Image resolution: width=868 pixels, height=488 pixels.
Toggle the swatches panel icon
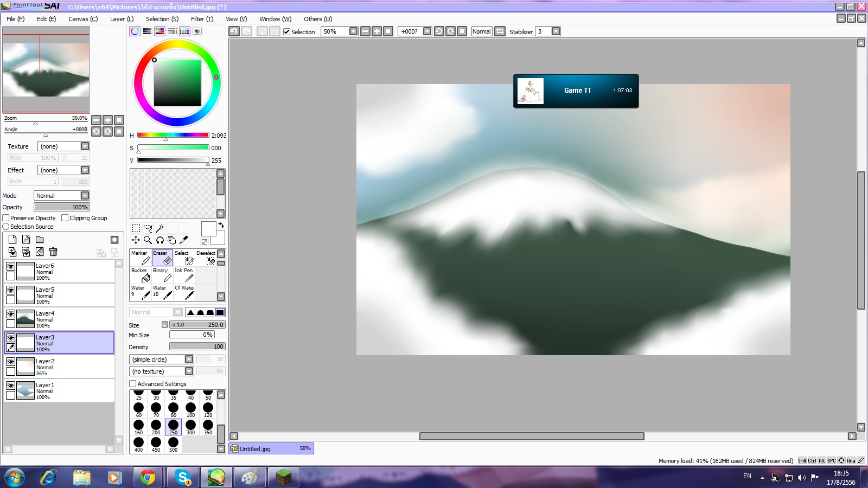point(184,31)
